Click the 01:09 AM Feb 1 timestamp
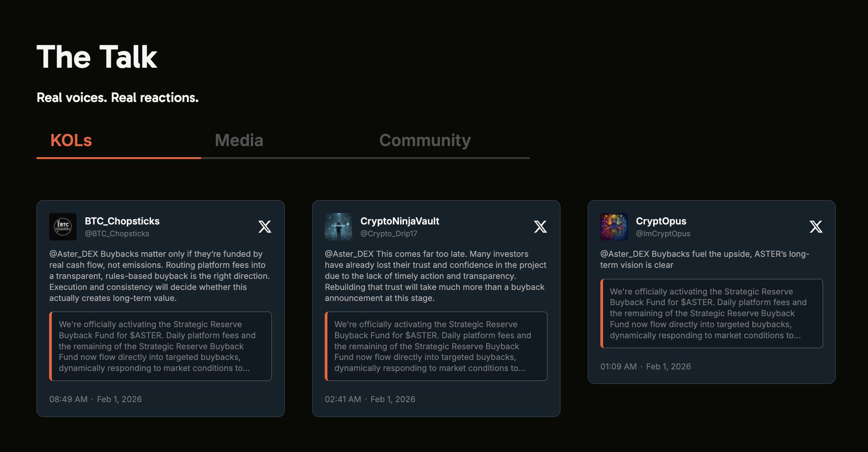This screenshot has width=868, height=452. (645, 366)
